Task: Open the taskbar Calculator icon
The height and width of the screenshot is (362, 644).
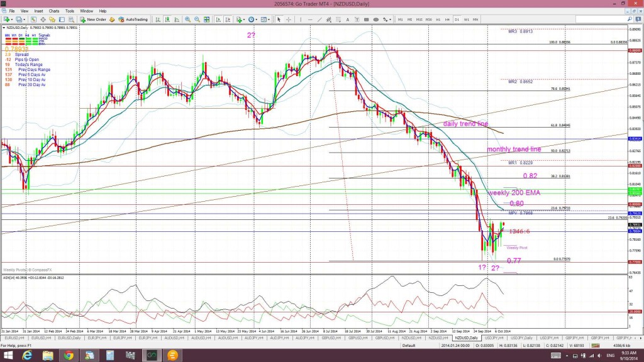Action: click(x=110, y=356)
